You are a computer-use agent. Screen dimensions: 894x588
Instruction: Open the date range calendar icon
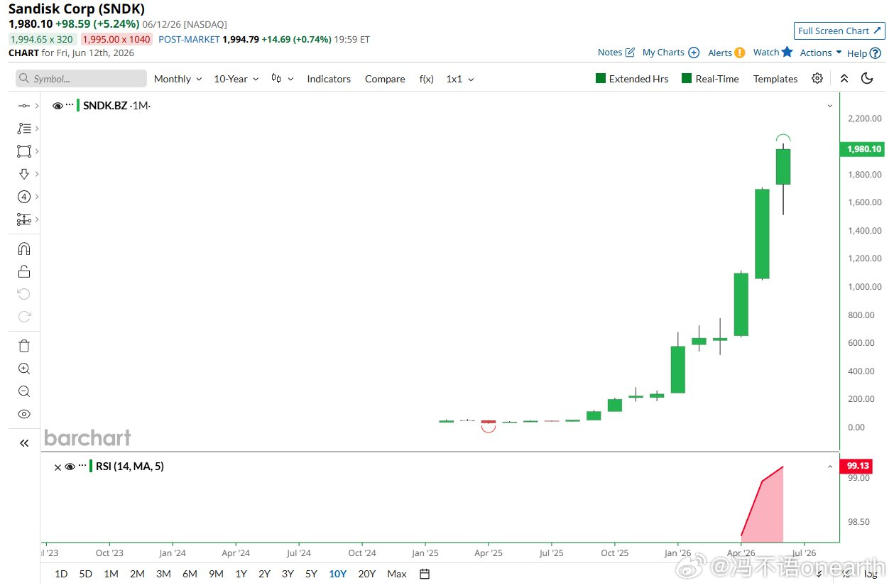click(x=425, y=574)
